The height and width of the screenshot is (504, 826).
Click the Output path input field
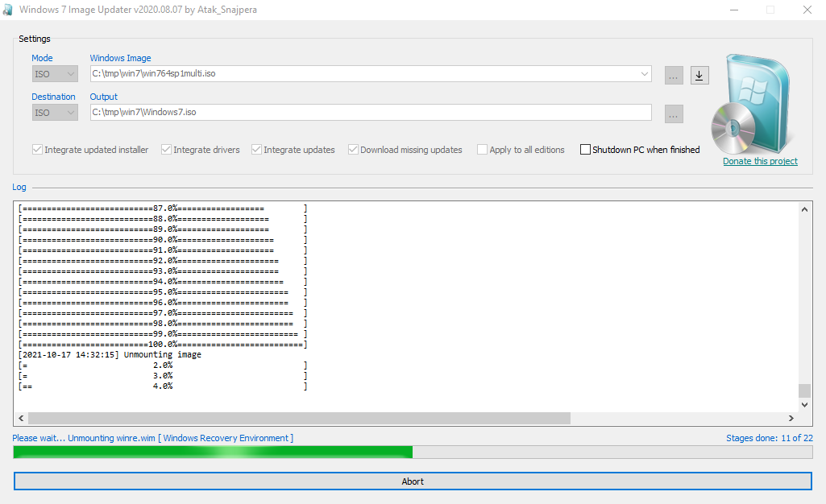[371, 112]
